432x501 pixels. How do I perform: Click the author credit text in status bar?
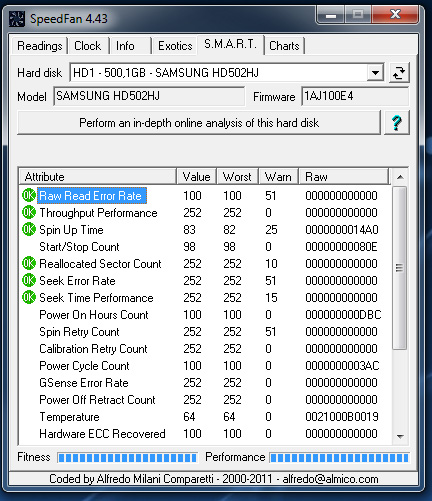click(214, 479)
